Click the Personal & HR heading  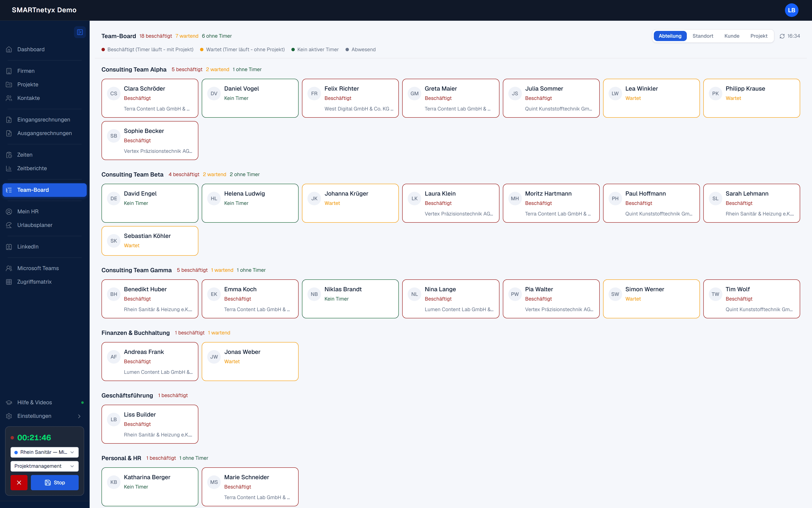121,458
